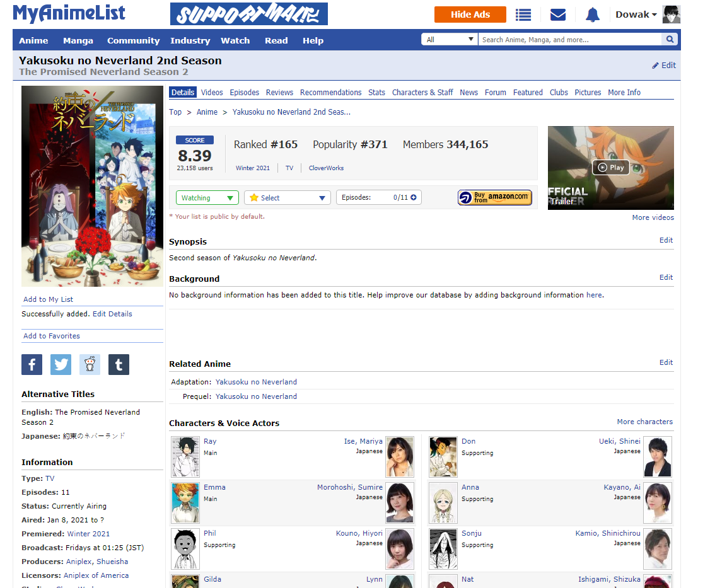Play the official trailer video
The width and height of the screenshot is (727, 588).
coord(610,167)
